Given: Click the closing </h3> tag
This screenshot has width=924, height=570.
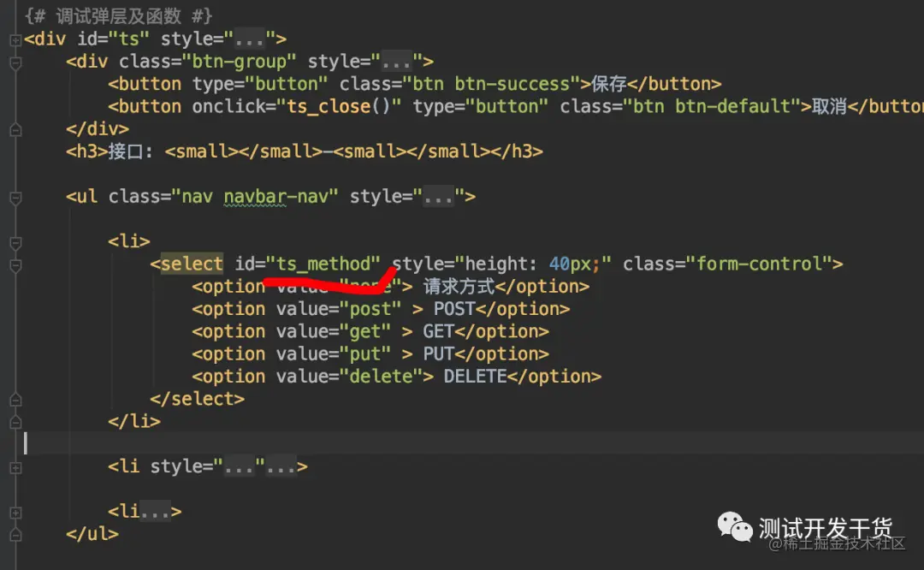Looking at the screenshot, I should [x=517, y=151].
